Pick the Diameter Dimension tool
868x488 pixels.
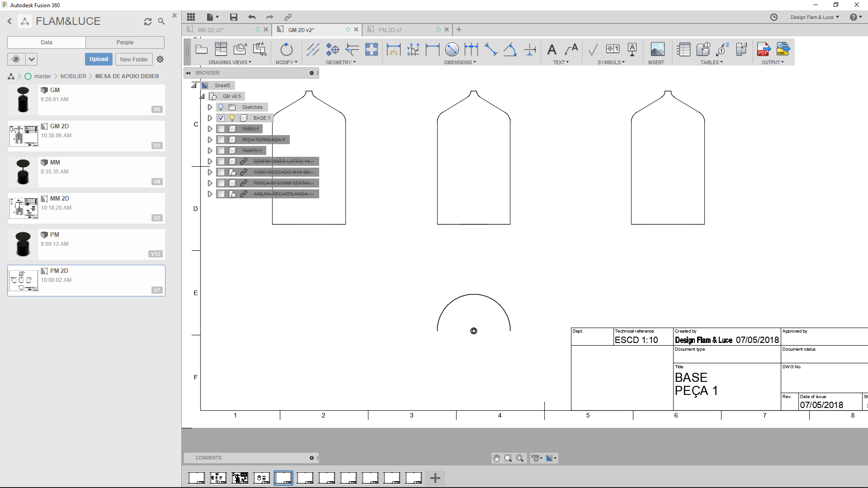(x=452, y=49)
